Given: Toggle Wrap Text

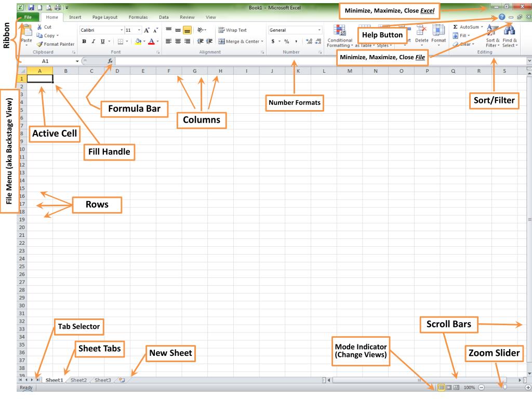Looking at the screenshot, I should [x=232, y=30].
